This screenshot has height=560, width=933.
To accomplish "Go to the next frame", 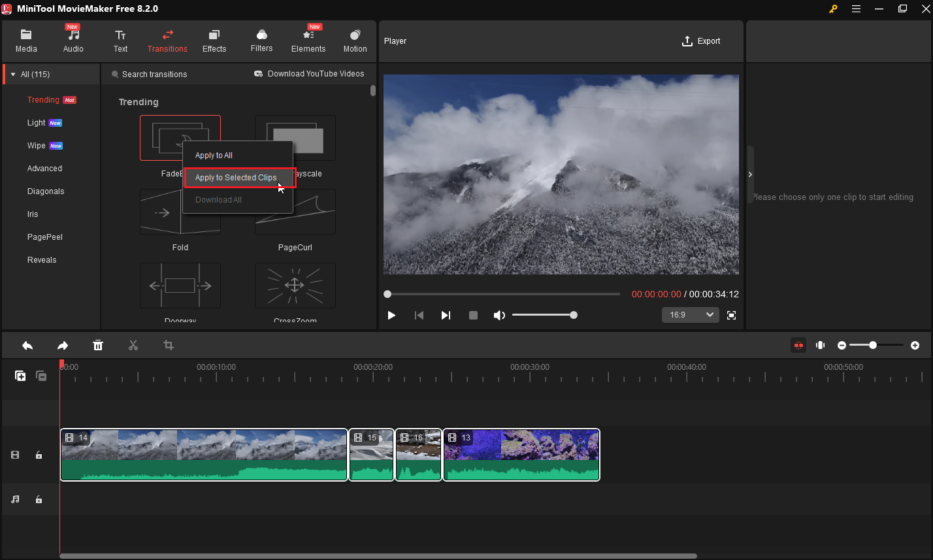I will point(446,315).
